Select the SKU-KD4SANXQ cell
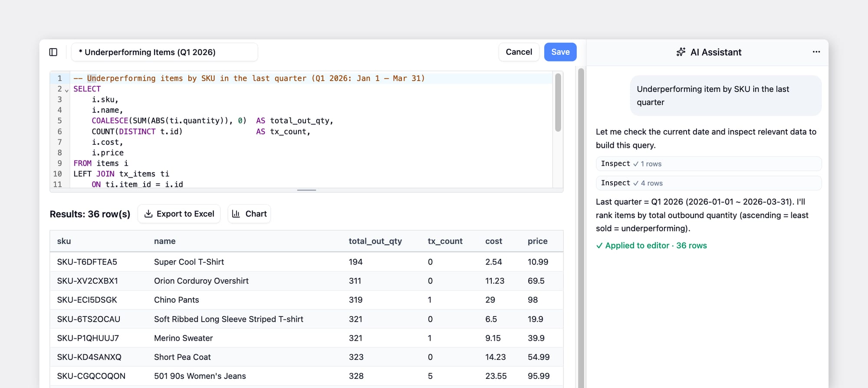This screenshot has width=868, height=388. click(x=89, y=357)
